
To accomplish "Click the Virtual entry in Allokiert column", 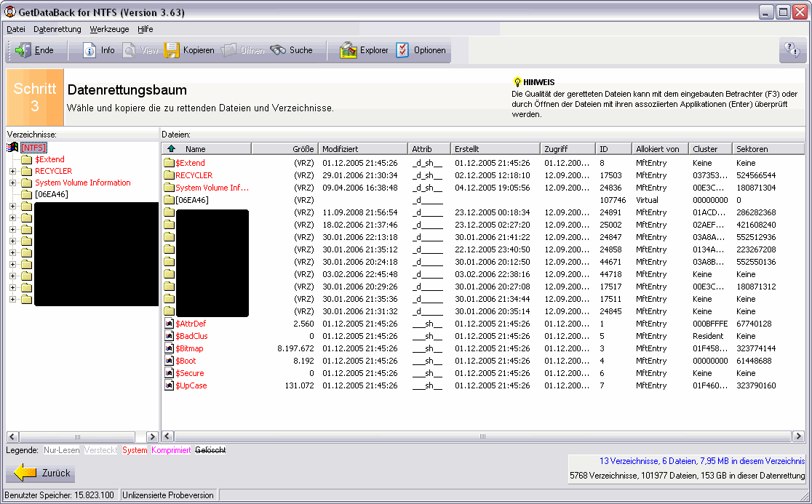I will pyautogui.click(x=648, y=200).
